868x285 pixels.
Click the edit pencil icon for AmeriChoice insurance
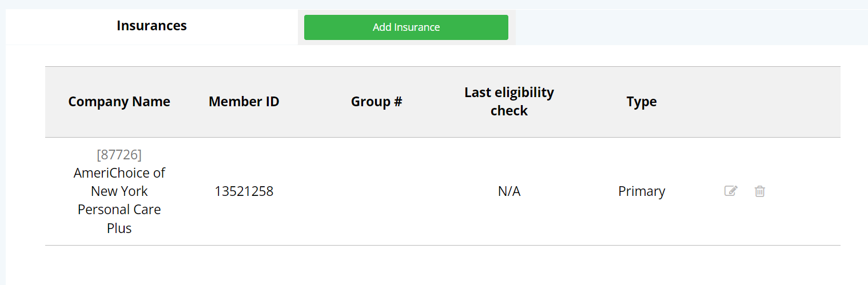tap(731, 191)
